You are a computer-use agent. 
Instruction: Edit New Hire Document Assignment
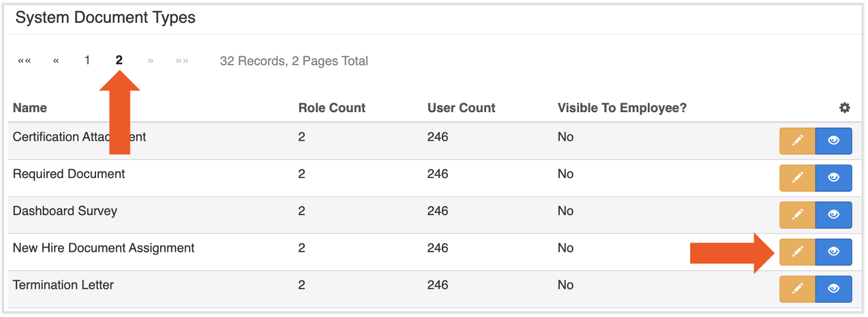point(797,252)
